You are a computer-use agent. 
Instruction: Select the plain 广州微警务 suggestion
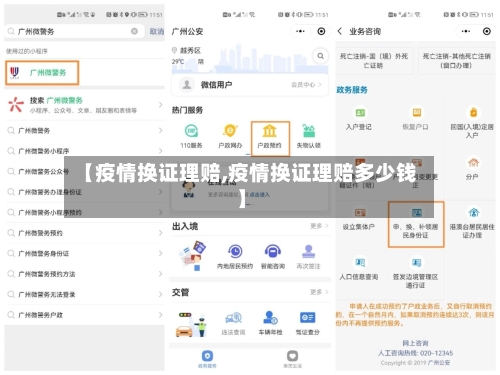(x=34, y=130)
